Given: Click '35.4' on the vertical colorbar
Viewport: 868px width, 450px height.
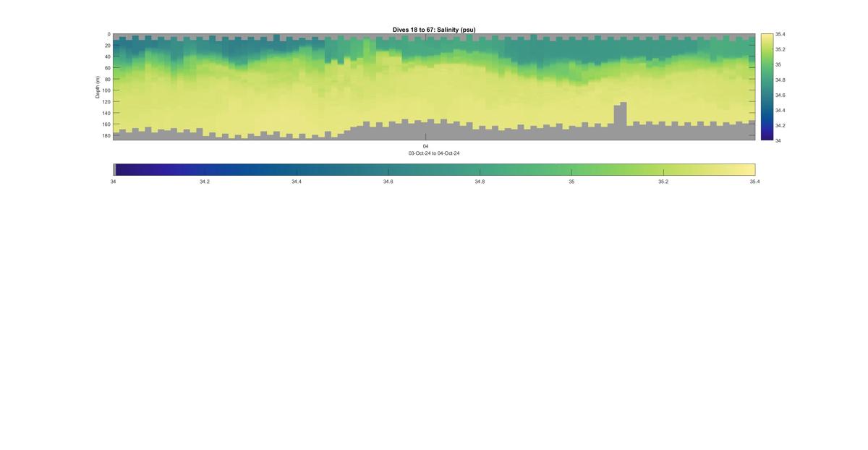Looking at the screenshot, I should (x=780, y=34).
